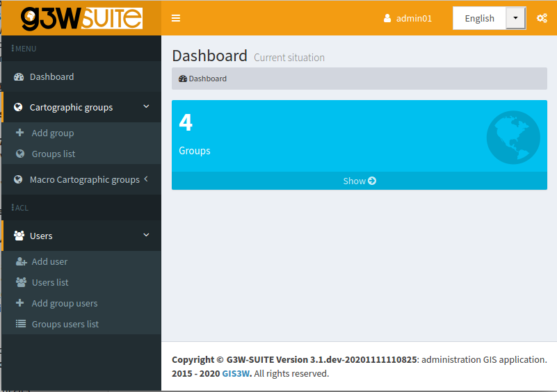The height and width of the screenshot is (392, 557).
Task: Select the Users menu item
Action: (81, 236)
